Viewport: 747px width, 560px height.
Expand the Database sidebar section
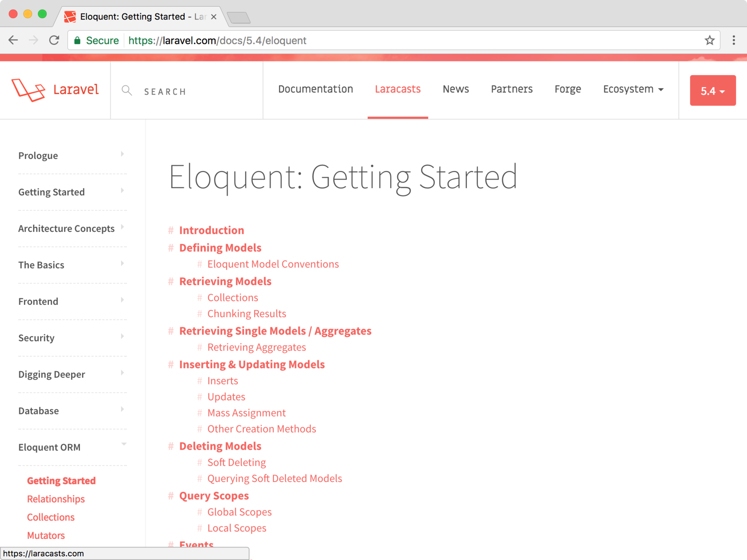click(72, 411)
